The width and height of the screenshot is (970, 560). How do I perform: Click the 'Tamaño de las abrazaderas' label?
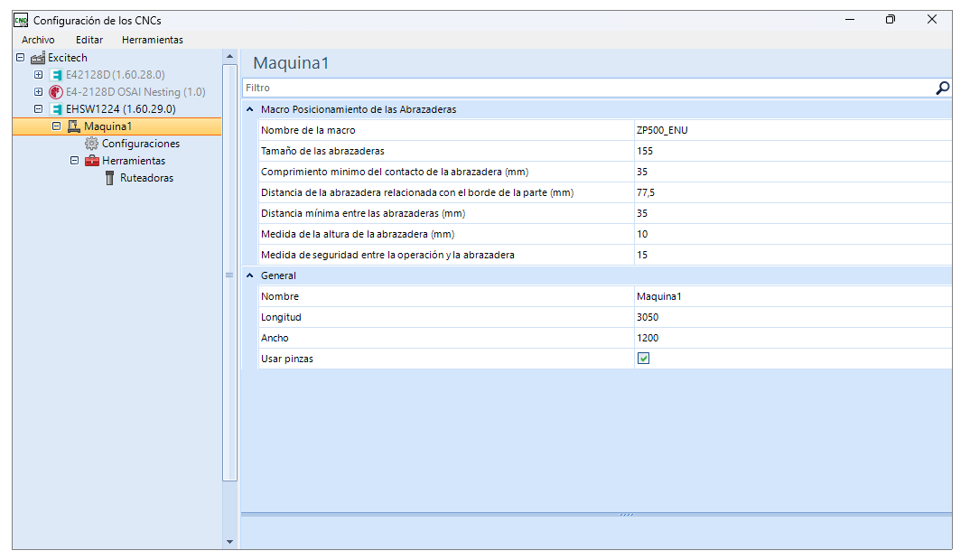pos(322,152)
